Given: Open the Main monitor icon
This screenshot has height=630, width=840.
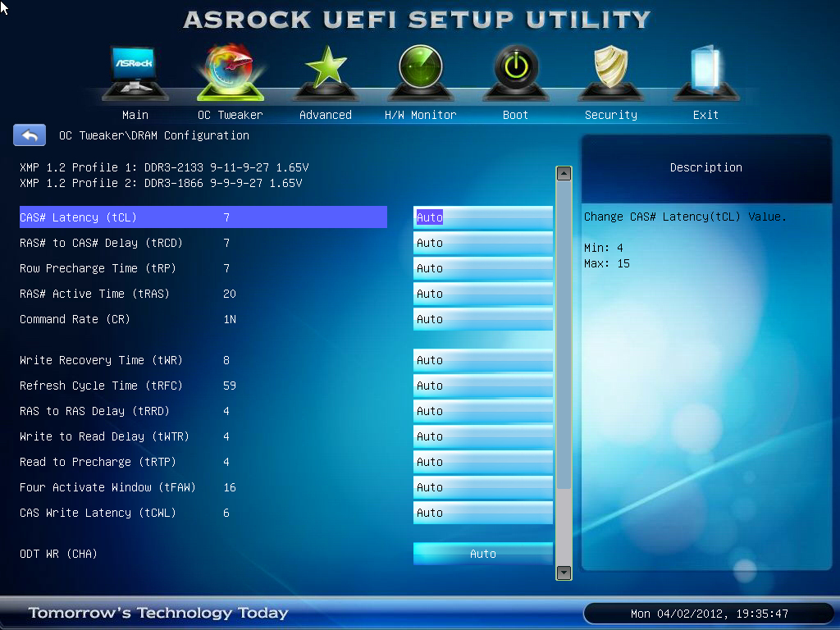Looking at the screenshot, I should click(x=135, y=72).
